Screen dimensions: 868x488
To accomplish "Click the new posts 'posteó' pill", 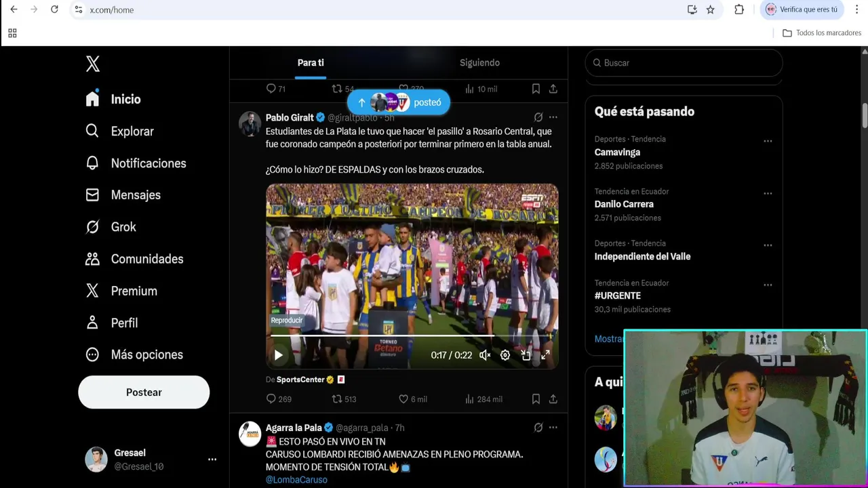I will pyautogui.click(x=398, y=102).
